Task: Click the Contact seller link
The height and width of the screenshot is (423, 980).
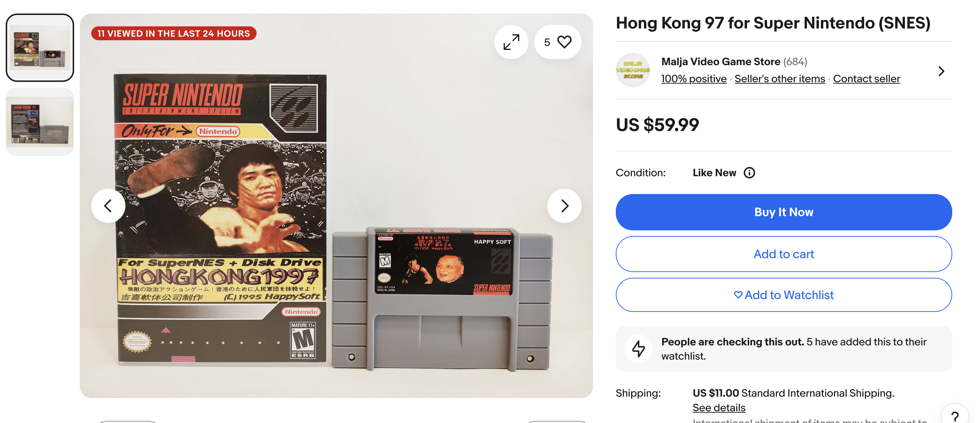Action: click(866, 79)
